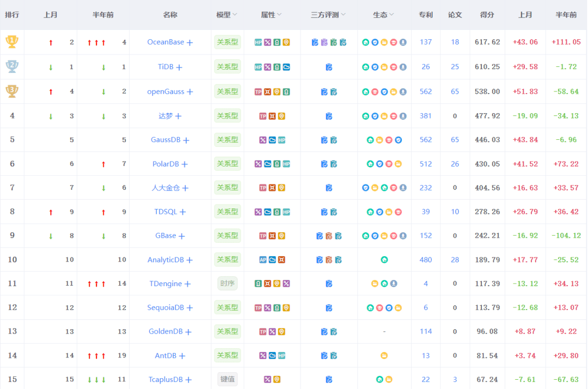This screenshot has height=389, width=588.
Task: Click the HP attribute icon in TiDB row
Action: pyautogui.click(x=258, y=67)
